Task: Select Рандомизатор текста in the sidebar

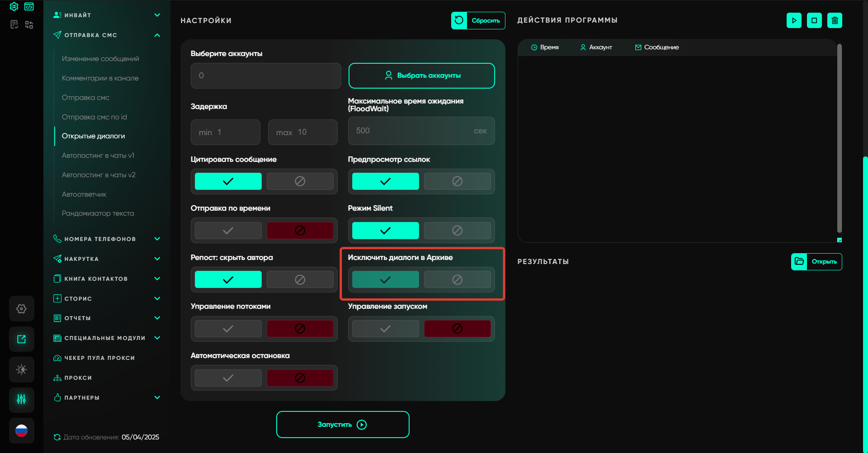Action: pyautogui.click(x=98, y=213)
